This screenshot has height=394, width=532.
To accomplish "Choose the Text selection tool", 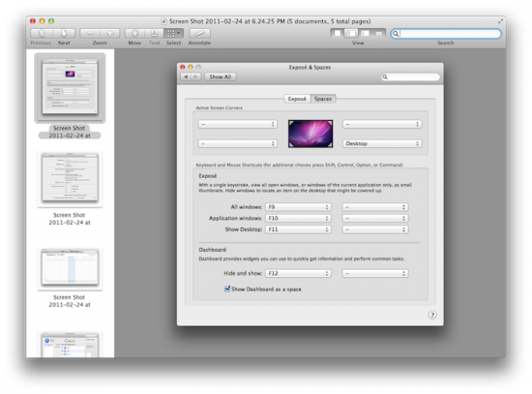I will click(154, 33).
